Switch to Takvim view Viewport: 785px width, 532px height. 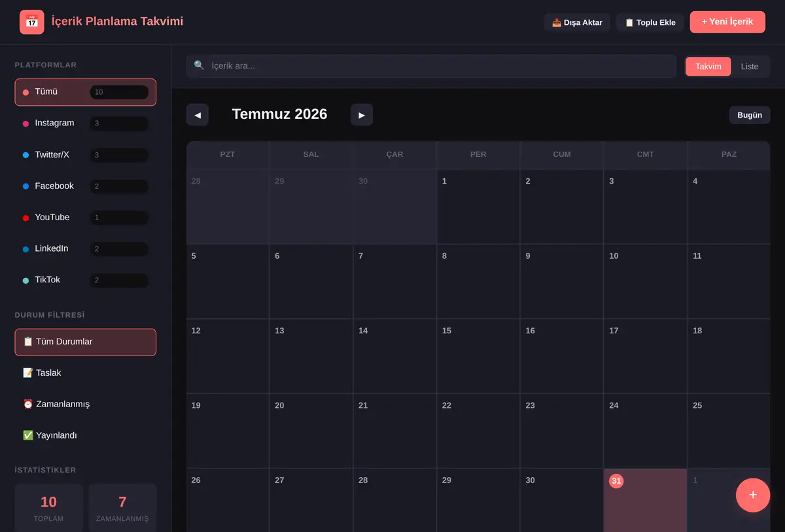pos(708,67)
